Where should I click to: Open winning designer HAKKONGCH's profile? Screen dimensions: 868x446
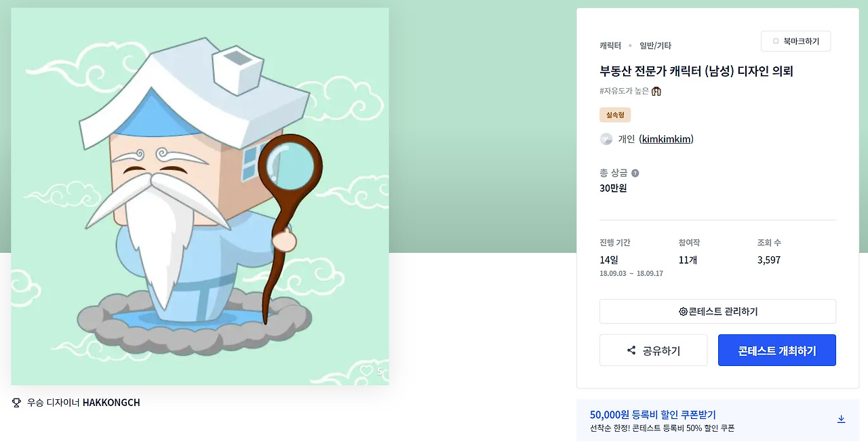(x=111, y=403)
